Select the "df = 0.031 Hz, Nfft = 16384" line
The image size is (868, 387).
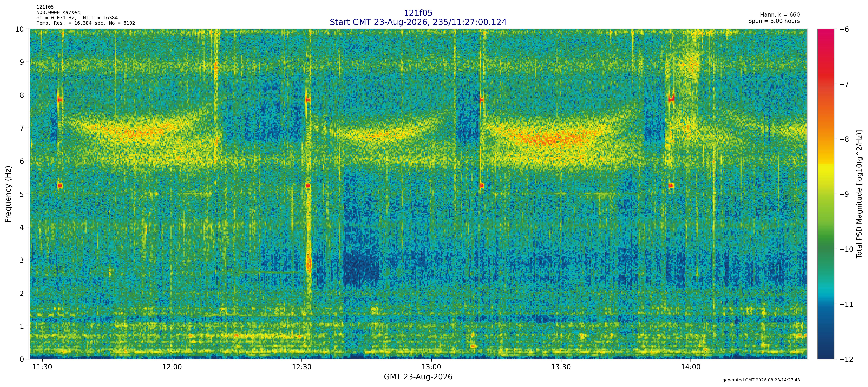click(x=77, y=18)
